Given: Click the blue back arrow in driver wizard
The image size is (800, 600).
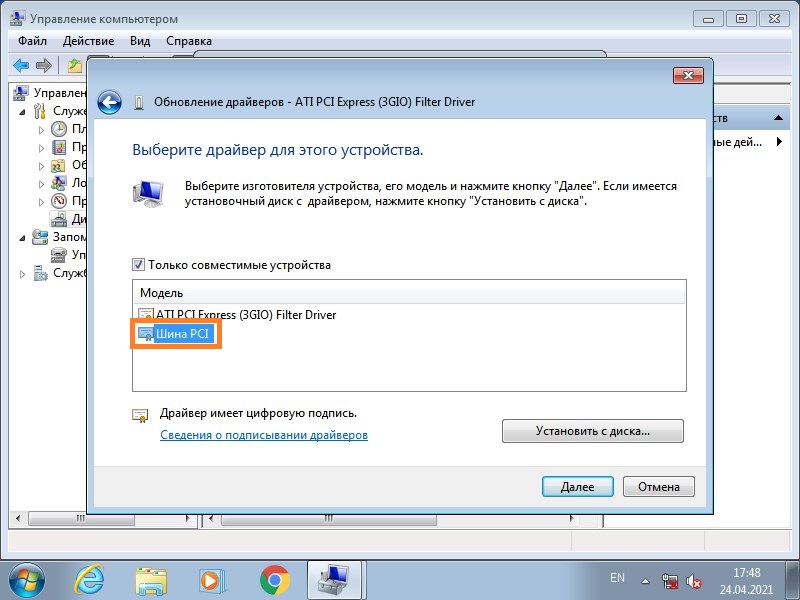Looking at the screenshot, I should click(109, 102).
